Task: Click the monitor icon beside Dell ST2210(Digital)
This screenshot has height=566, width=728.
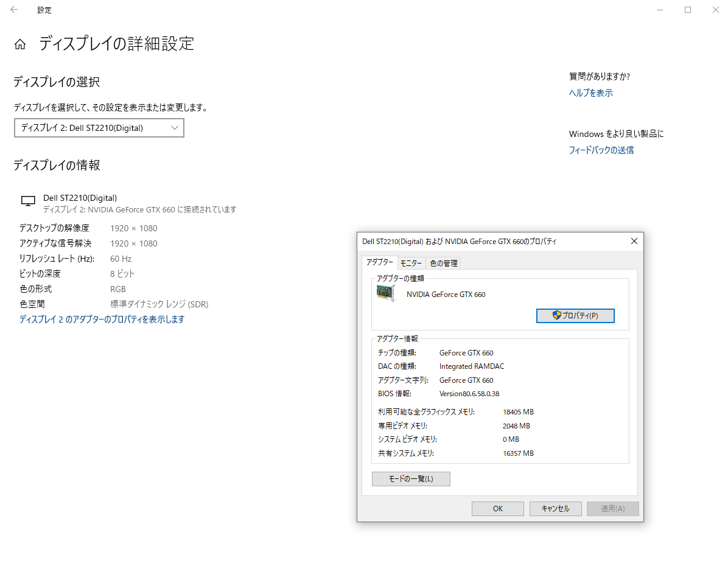Action: (28, 201)
